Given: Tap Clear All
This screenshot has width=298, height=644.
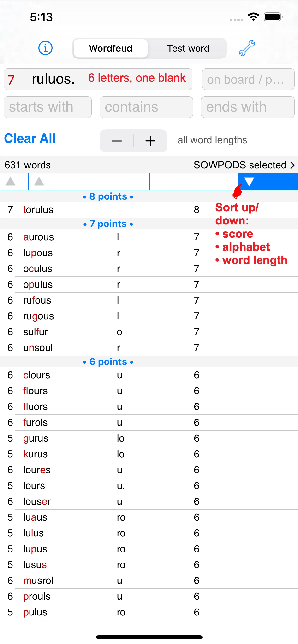Looking at the screenshot, I should 30,138.
